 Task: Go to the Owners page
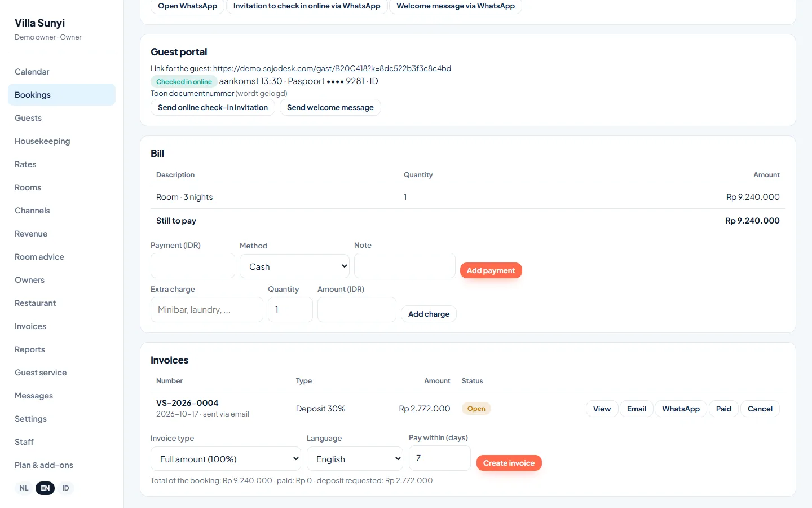point(61,280)
